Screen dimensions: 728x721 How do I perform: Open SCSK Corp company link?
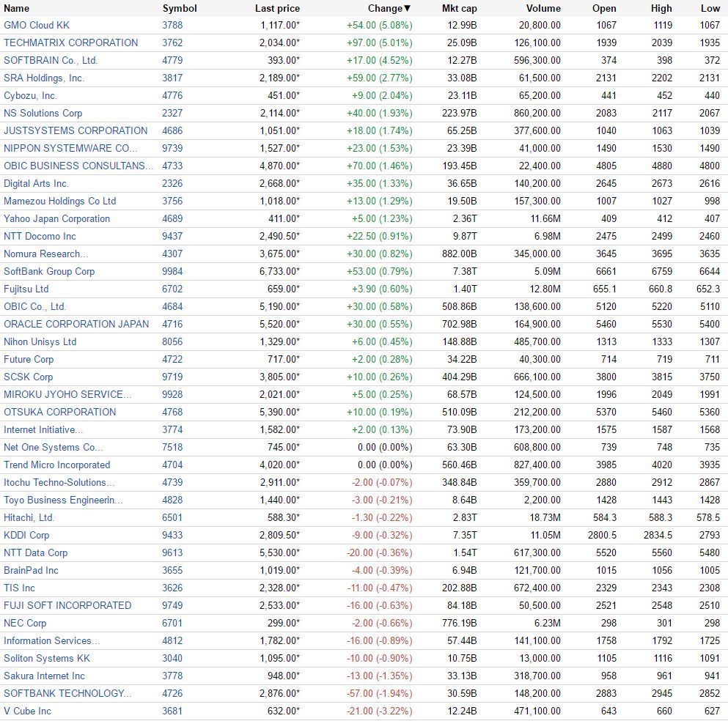click(x=29, y=377)
